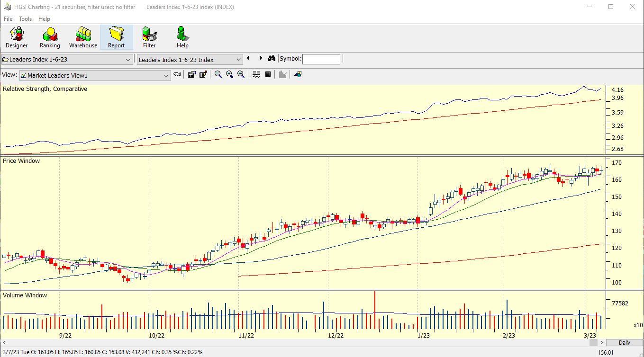Click the wavy lines chart icon
Image resolution: width=644 pixels, height=357 pixels.
(256, 74)
